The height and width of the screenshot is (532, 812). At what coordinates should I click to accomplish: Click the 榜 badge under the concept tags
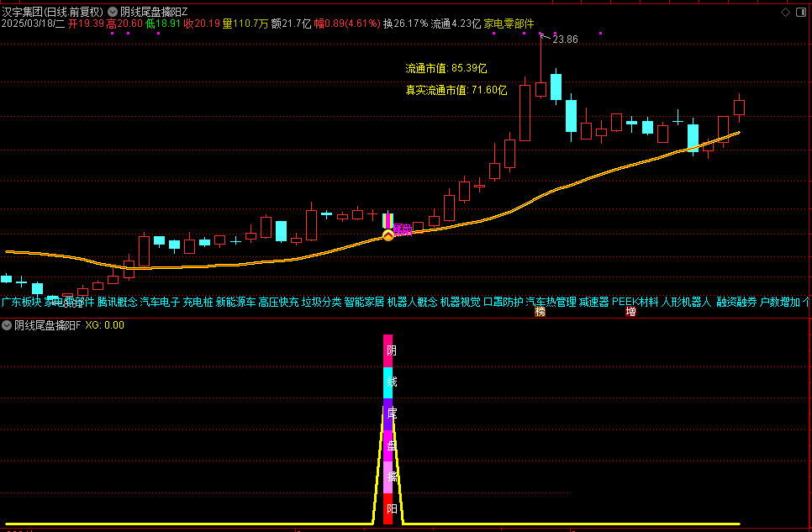coord(540,312)
